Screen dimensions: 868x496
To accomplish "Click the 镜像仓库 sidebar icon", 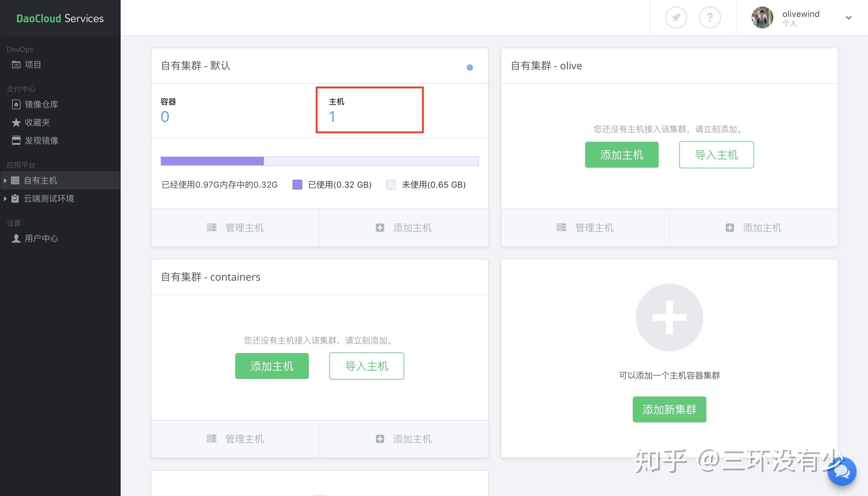I will [16, 104].
